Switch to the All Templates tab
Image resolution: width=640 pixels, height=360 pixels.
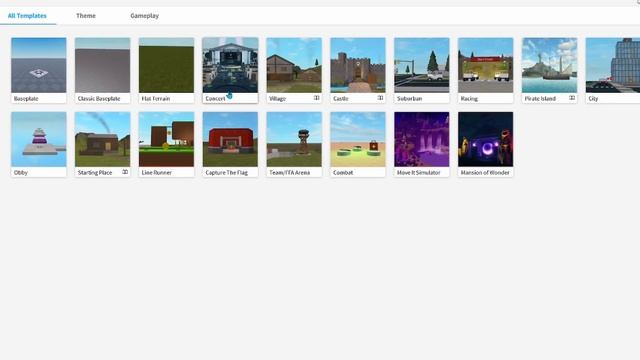coord(27,16)
